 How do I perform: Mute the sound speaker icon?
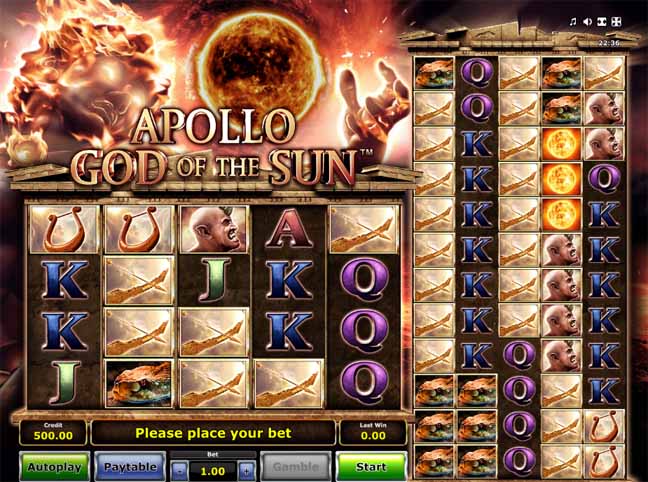[587, 21]
